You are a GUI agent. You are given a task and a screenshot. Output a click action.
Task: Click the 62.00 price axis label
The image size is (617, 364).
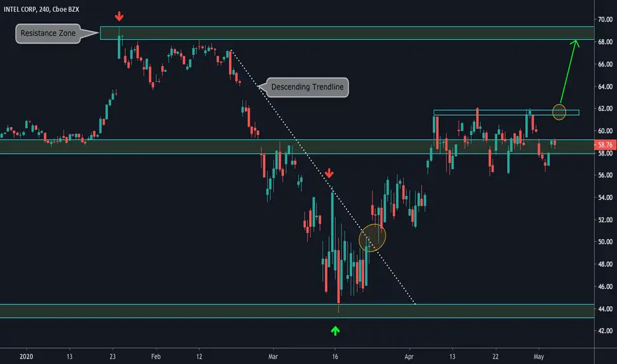tap(605, 109)
